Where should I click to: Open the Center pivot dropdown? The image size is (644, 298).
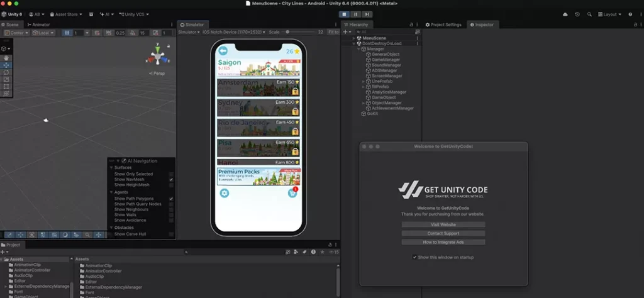pyautogui.click(x=16, y=33)
